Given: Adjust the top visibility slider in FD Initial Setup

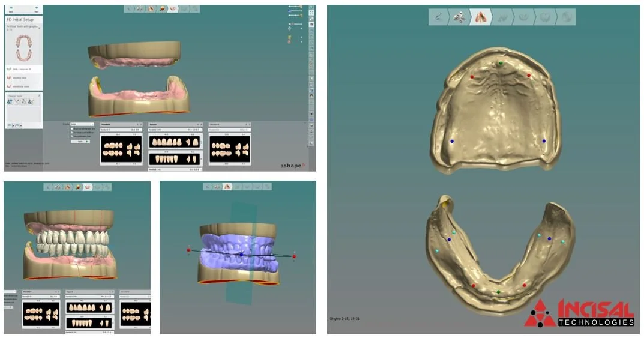Looking at the screenshot, I should (x=295, y=7).
